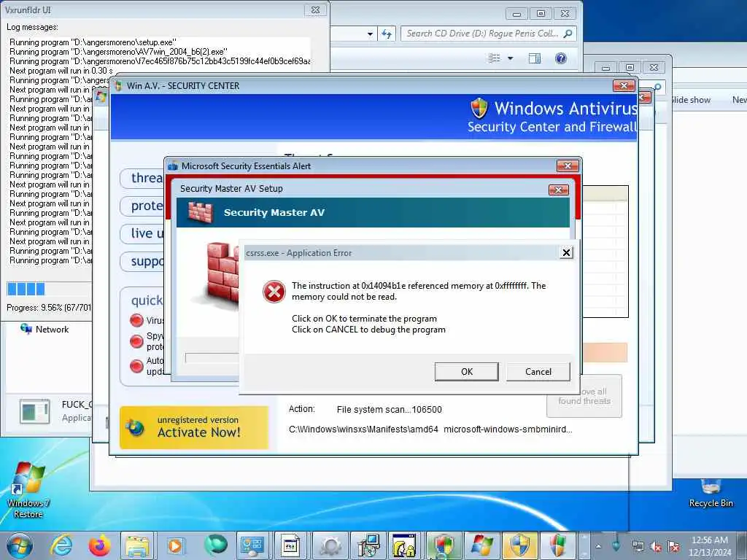Click the Action Center flag tray icon
Viewport: 747px width, 560px height.
673,547
